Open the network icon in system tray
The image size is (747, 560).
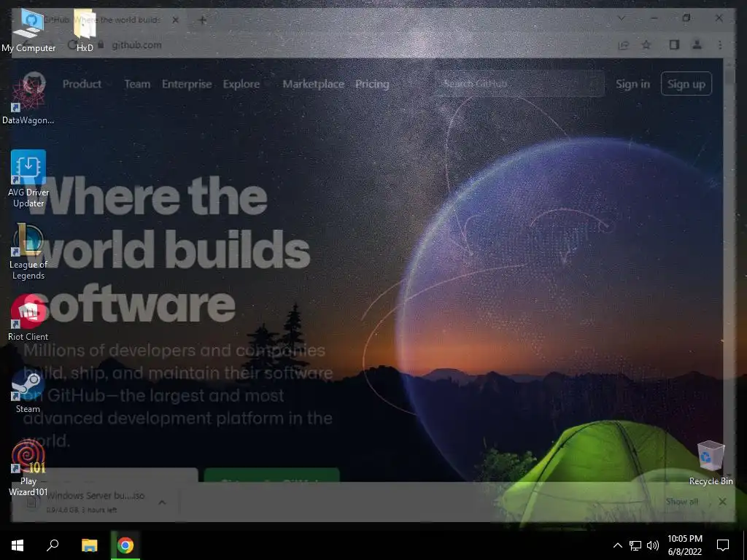[x=635, y=545]
